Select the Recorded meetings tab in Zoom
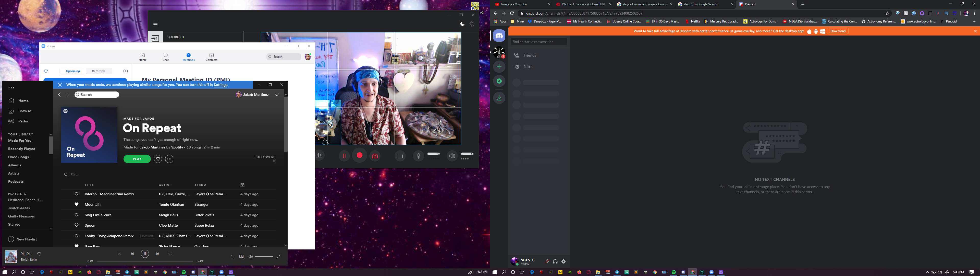The height and width of the screenshot is (276, 980). (98, 71)
